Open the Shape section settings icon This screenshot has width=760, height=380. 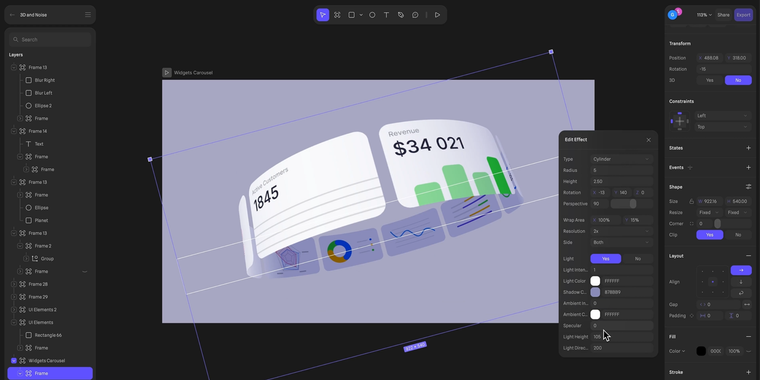click(748, 187)
